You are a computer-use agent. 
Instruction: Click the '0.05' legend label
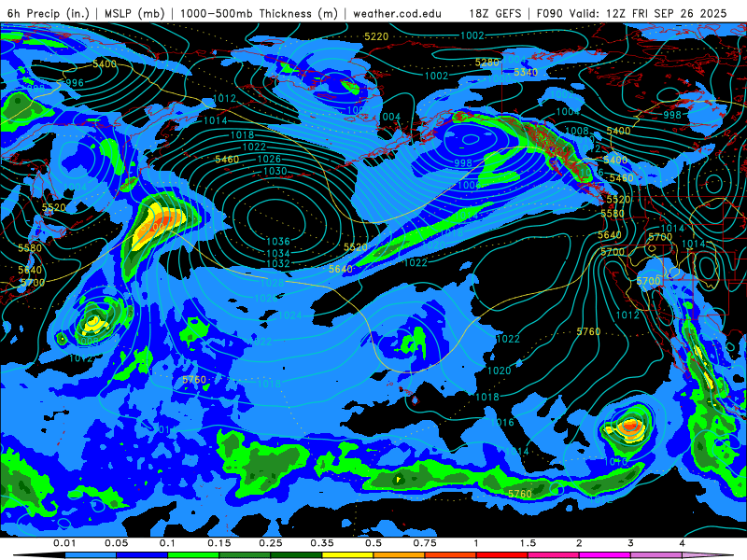[x=116, y=543]
